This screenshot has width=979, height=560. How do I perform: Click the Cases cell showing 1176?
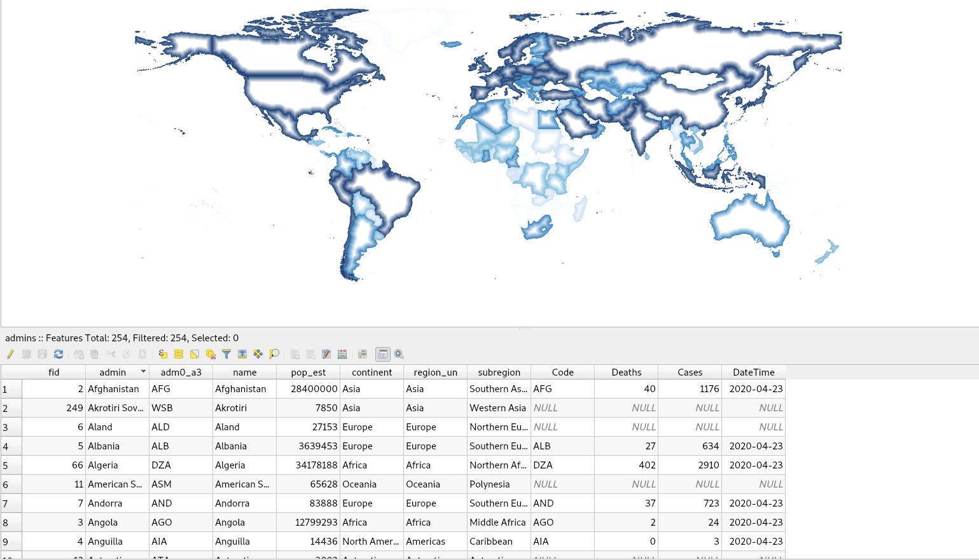click(x=690, y=389)
